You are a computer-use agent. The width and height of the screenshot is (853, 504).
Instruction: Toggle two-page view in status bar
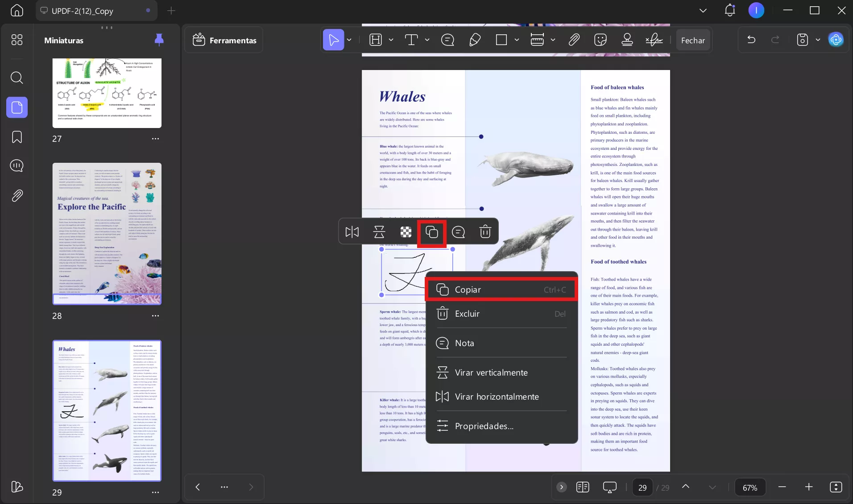coord(583,487)
